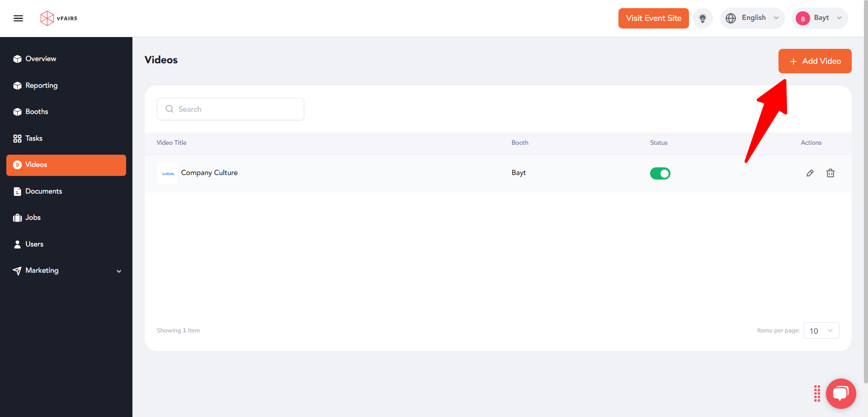Click the Video Title column header

(x=171, y=142)
